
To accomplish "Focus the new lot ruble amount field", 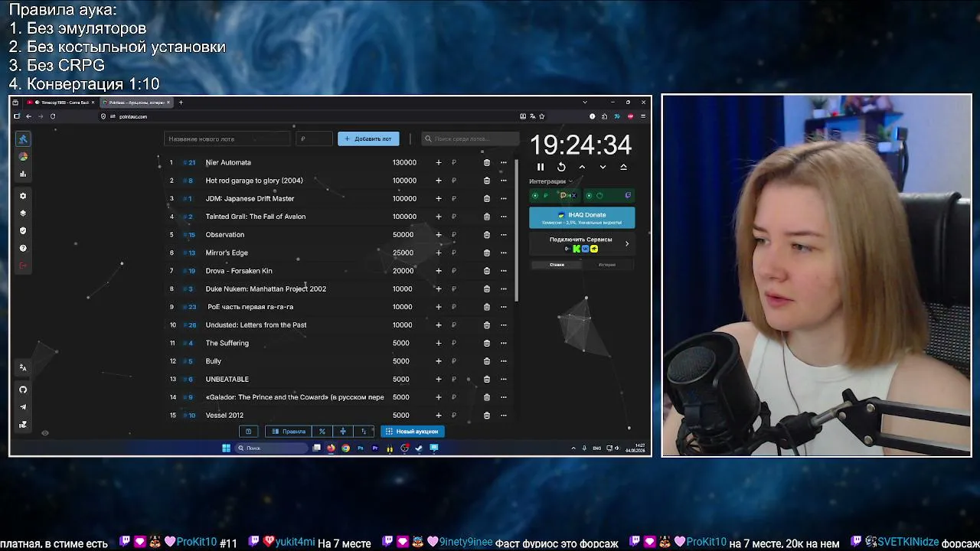I will click(x=315, y=139).
